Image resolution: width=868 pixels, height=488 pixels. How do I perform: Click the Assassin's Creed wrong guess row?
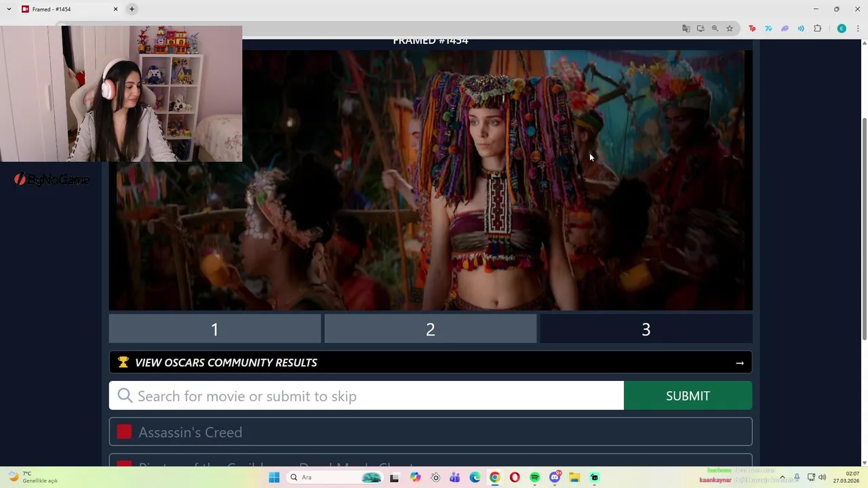click(x=431, y=432)
